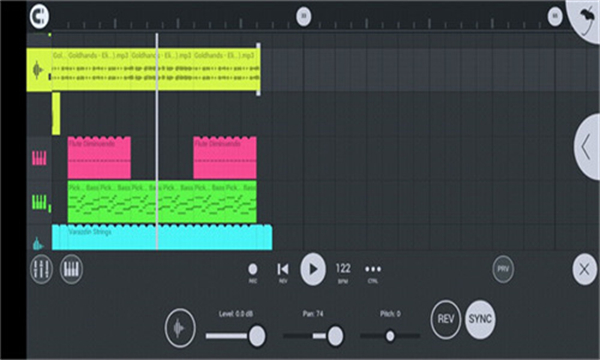Start recording with the REC button
The width and height of the screenshot is (600, 360).
(253, 272)
